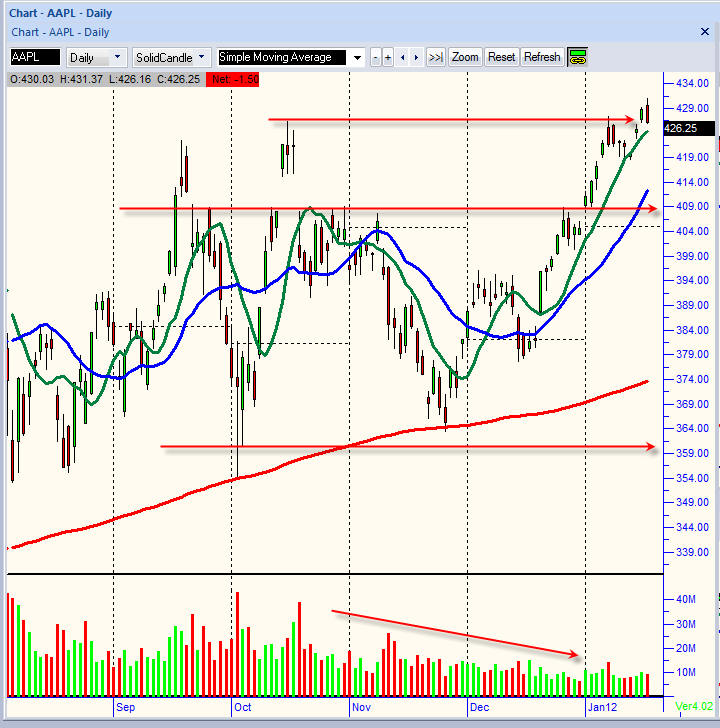Click the Net: -1.50 indicator
This screenshot has height=728, width=720.
(x=233, y=79)
